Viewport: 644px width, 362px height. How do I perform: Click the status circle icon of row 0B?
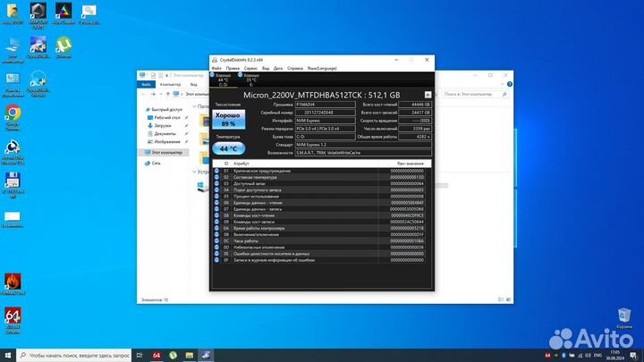(216, 234)
